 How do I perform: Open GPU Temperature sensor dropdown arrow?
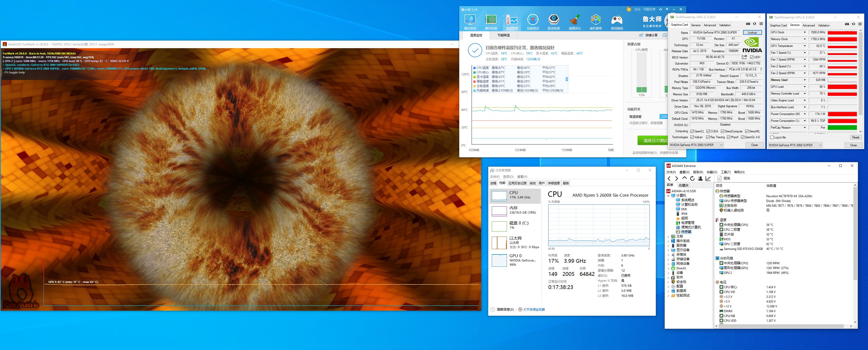click(805, 46)
